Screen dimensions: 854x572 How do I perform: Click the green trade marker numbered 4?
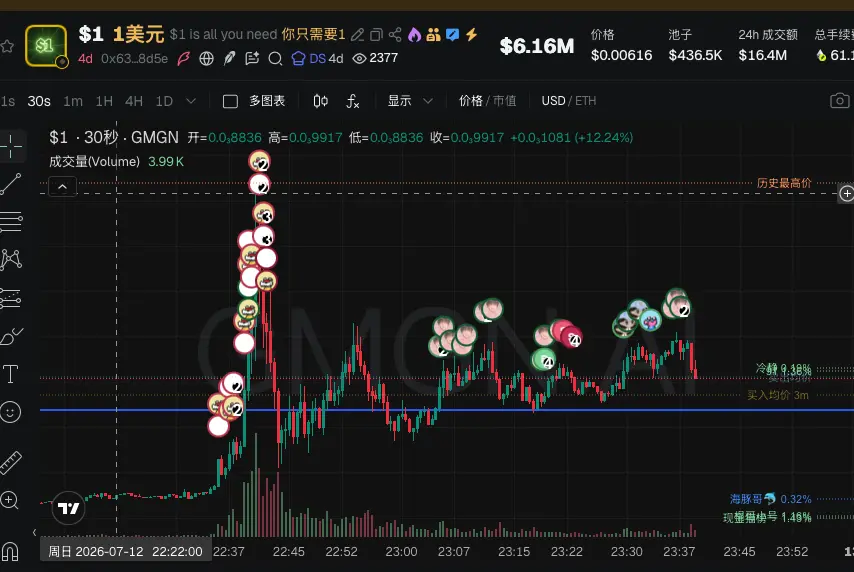[x=544, y=360]
